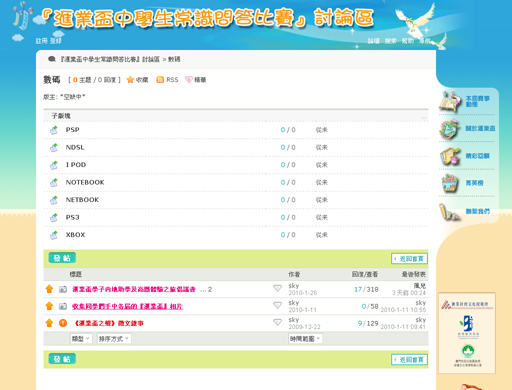This screenshot has width=512, height=390.
Task: Click the basket sidebar icon
Action: click(450, 183)
